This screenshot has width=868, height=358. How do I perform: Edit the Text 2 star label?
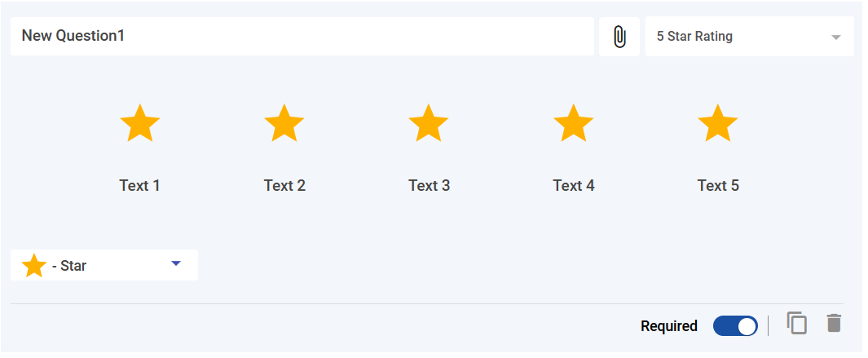click(x=284, y=186)
